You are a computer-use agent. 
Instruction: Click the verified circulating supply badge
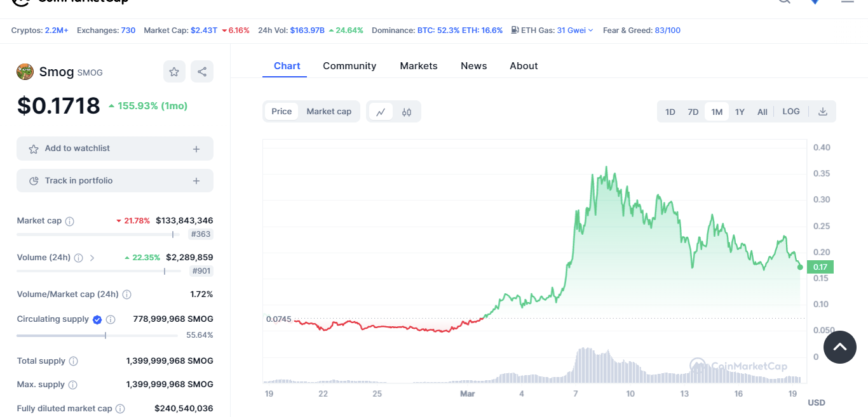pyautogui.click(x=97, y=320)
